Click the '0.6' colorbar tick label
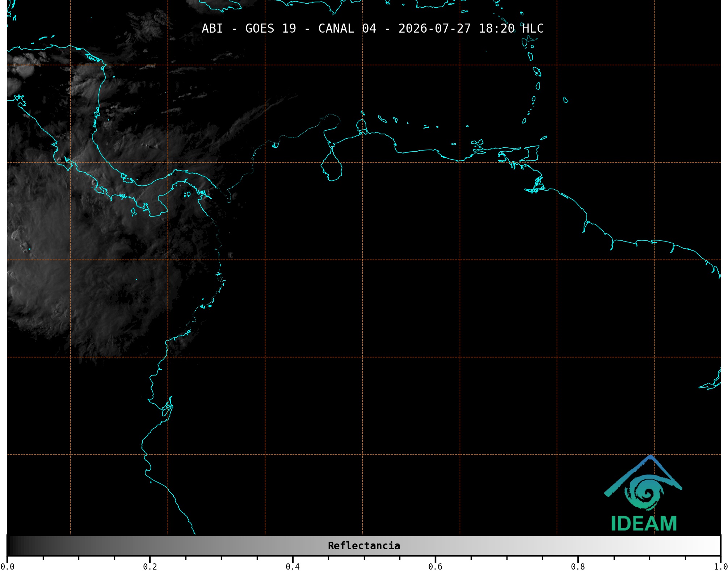Viewport: 728px width, 571px height. click(435, 567)
